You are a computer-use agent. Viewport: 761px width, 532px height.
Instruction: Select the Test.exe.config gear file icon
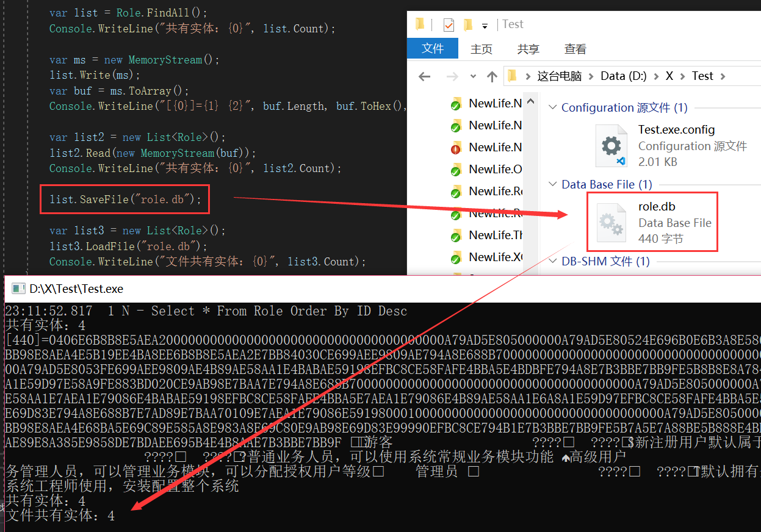(611, 146)
